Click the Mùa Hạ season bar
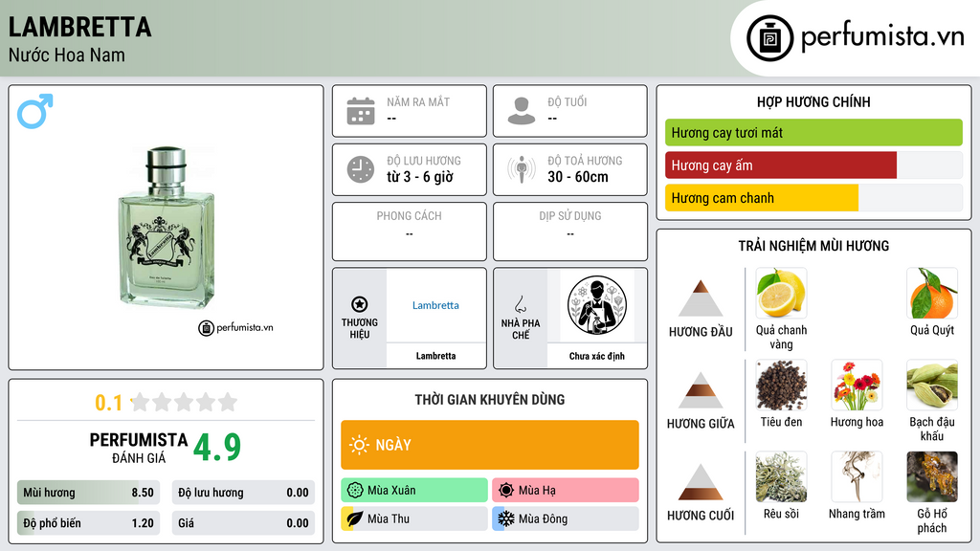This screenshot has width=980, height=551. [566, 491]
